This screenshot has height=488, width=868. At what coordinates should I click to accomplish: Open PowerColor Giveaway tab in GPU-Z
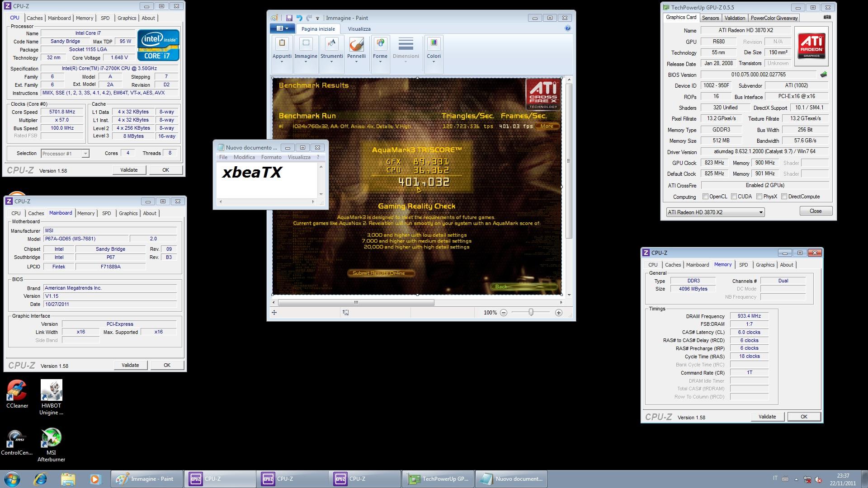click(774, 18)
